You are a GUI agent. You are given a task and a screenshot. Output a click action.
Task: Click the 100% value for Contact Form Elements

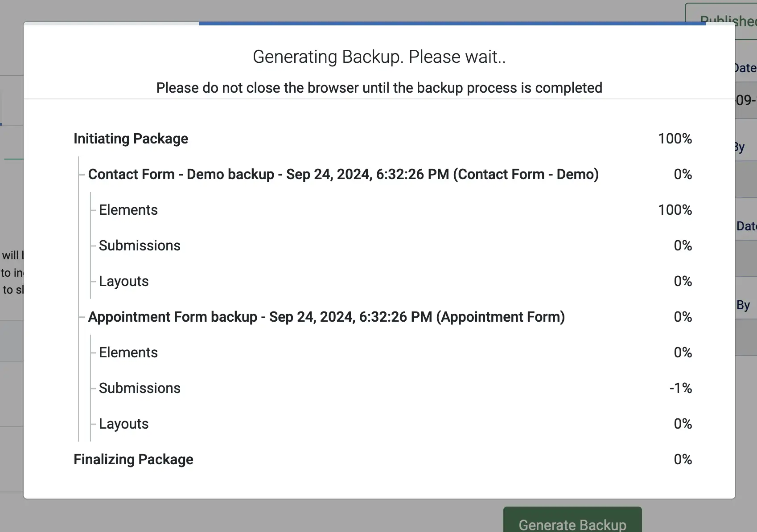point(675,210)
